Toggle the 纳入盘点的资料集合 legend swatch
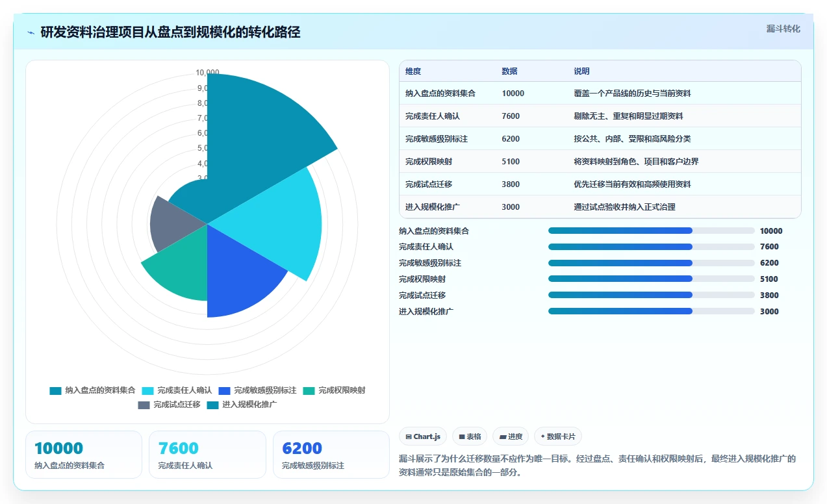This screenshot has height=504, width=827. (55, 390)
